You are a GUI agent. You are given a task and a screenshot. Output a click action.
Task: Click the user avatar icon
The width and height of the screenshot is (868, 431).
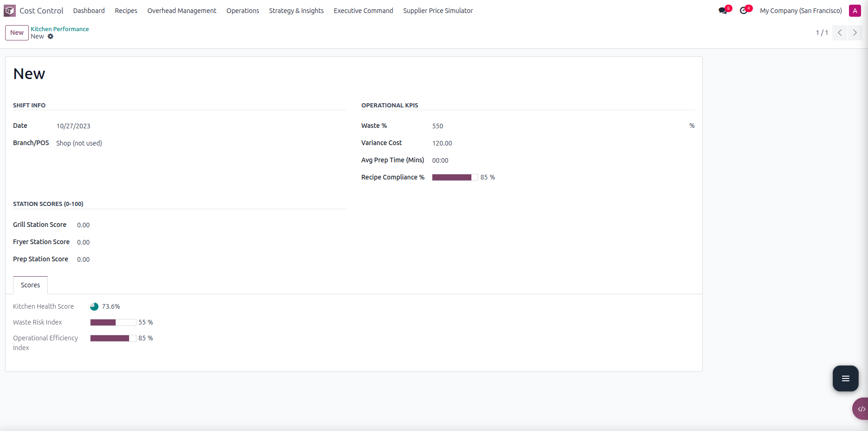pos(855,11)
